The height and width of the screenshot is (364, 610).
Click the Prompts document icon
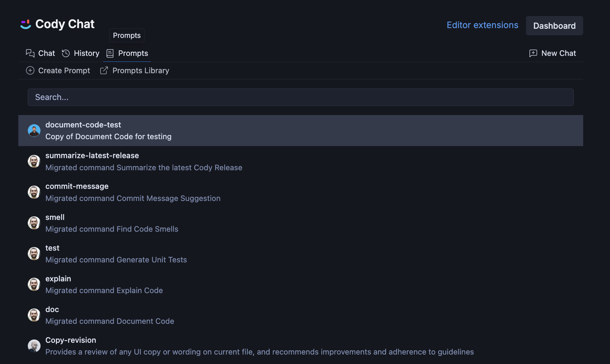[110, 53]
